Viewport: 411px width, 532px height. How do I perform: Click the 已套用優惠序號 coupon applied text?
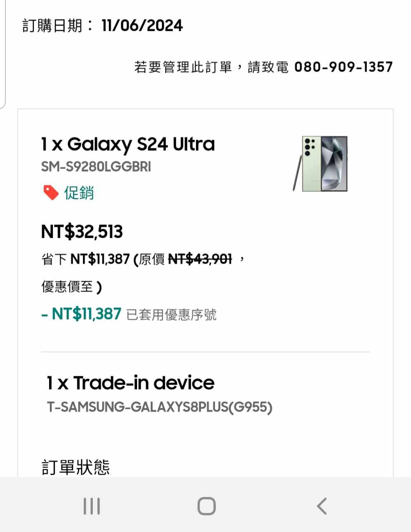[171, 315]
